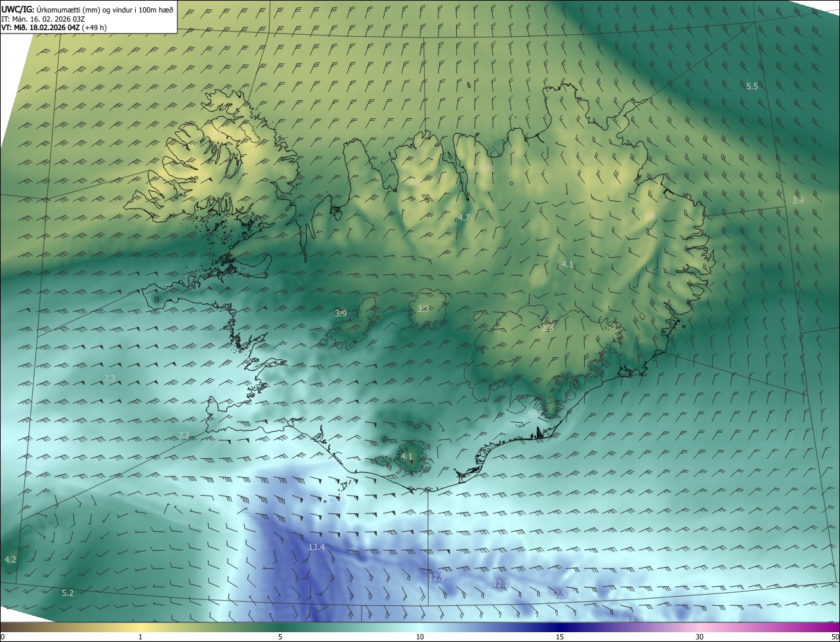The width and height of the screenshot is (840, 642).
Task: Click the 4.1 value on the southern glacier
Action: click(406, 456)
